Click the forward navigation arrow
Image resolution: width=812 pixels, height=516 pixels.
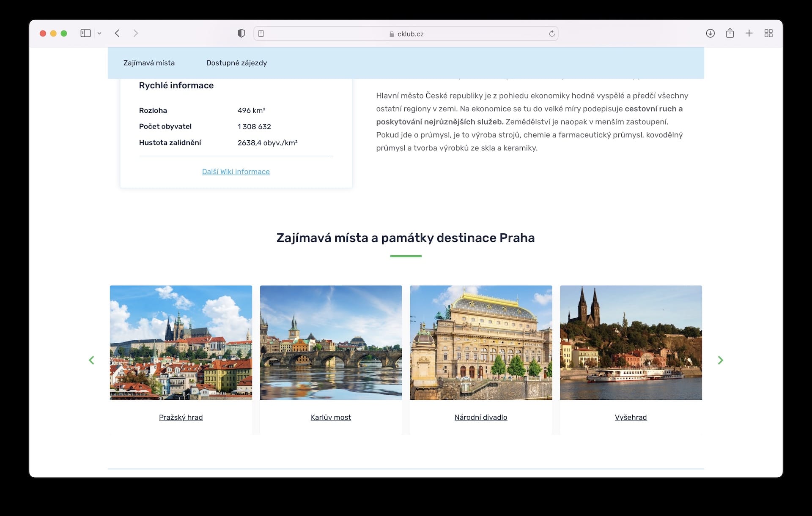(x=135, y=33)
